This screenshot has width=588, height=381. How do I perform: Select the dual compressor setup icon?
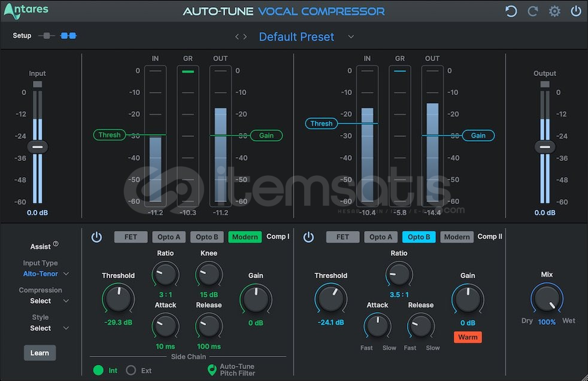tap(68, 36)
